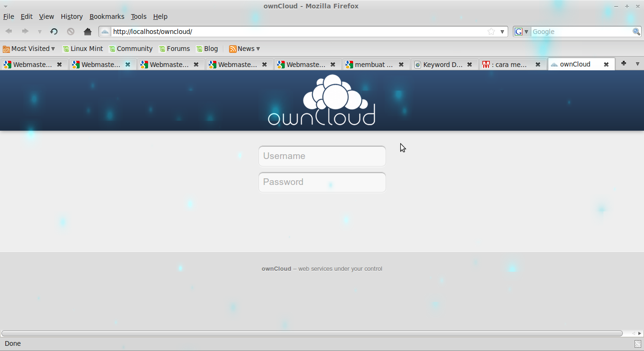This screenshot has height=351, width=644.
Task: Close the 'membuat ...' tab
Action: pos(401,65)
